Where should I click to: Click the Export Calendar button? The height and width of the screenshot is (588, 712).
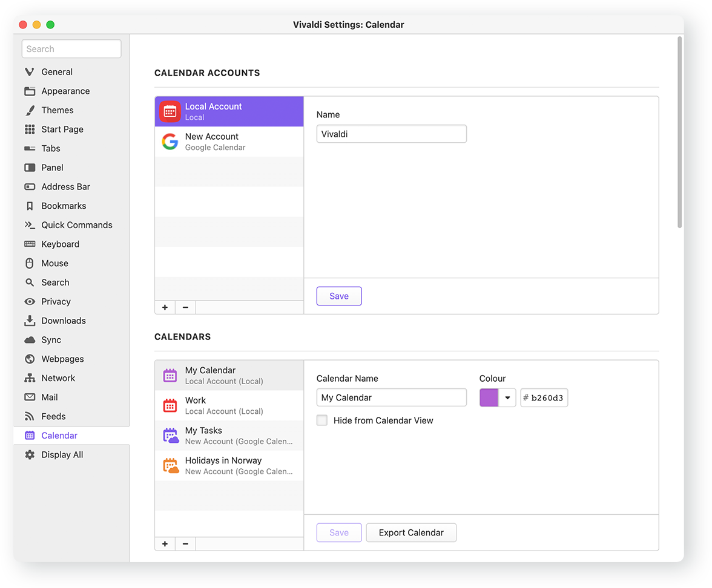click(x=411, y=532)
